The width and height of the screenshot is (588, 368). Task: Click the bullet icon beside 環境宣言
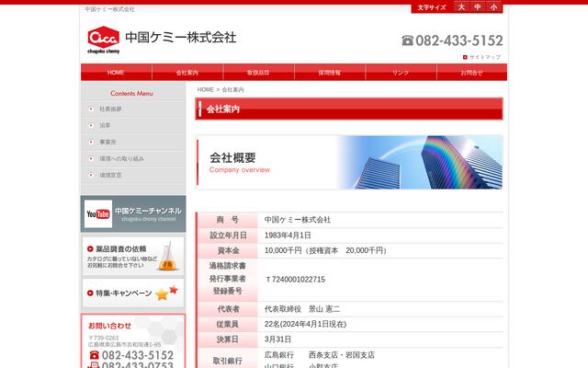(91, 175)
